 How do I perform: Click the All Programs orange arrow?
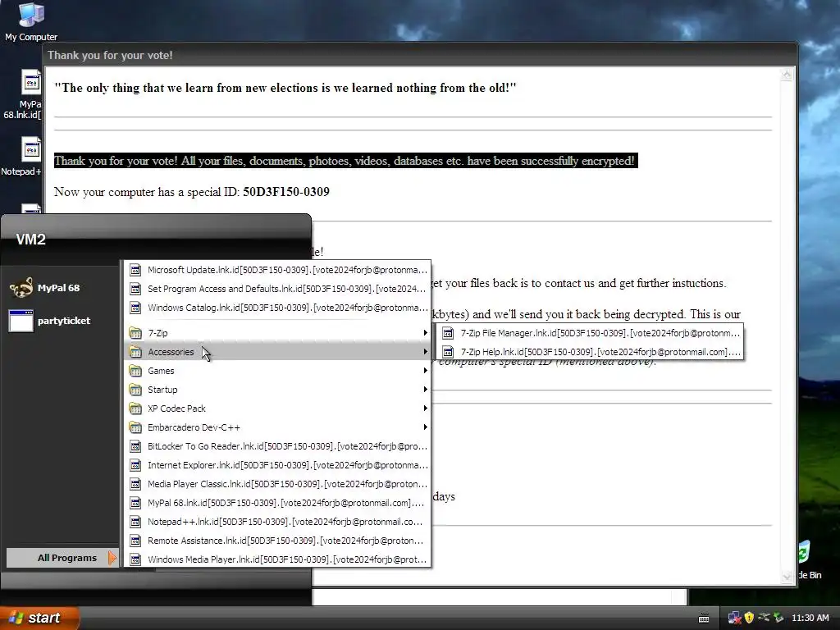click(x=112, y=558)
